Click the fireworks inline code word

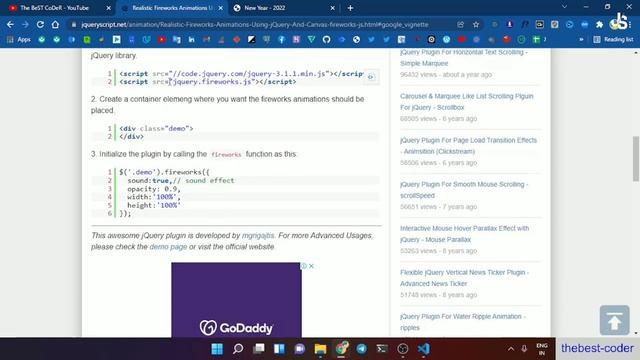point(227,155)
